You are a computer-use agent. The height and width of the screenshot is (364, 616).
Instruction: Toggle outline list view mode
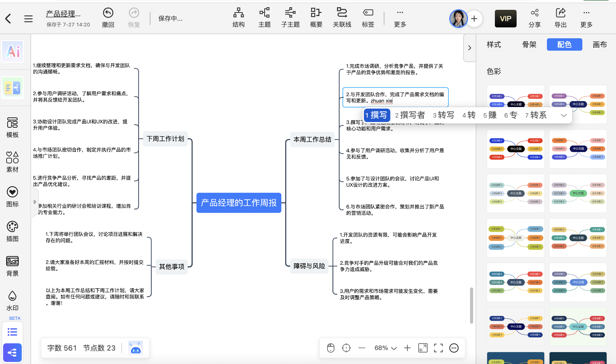(x=12, y=332)
